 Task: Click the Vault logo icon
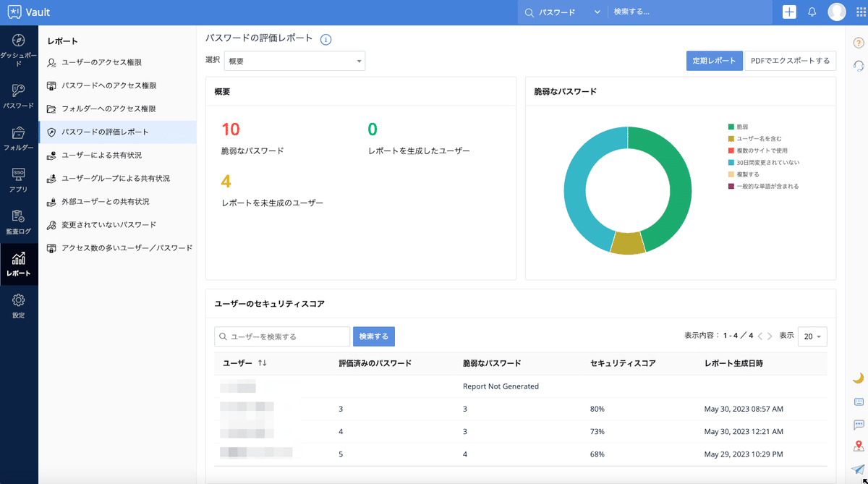[x=15, y=12]
